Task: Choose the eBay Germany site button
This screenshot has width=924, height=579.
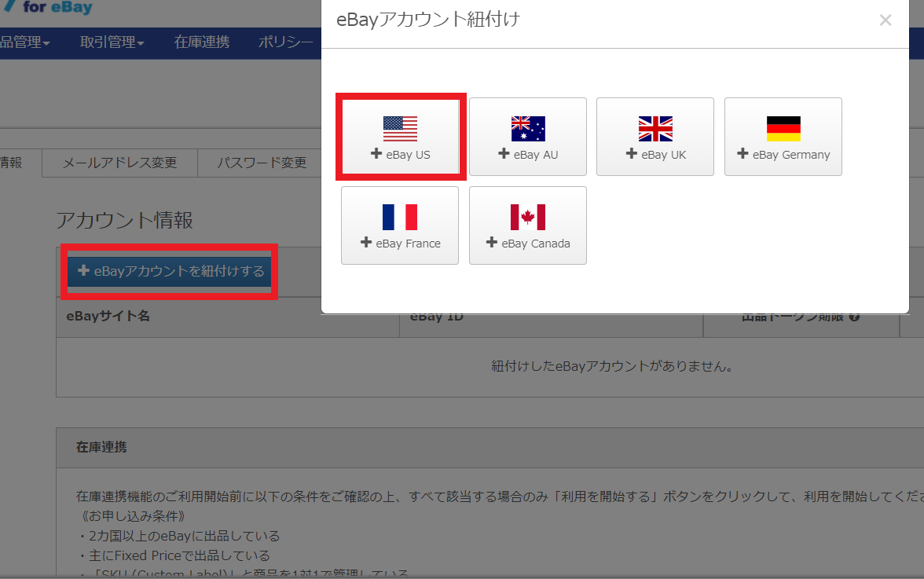Action: point(783,137)
